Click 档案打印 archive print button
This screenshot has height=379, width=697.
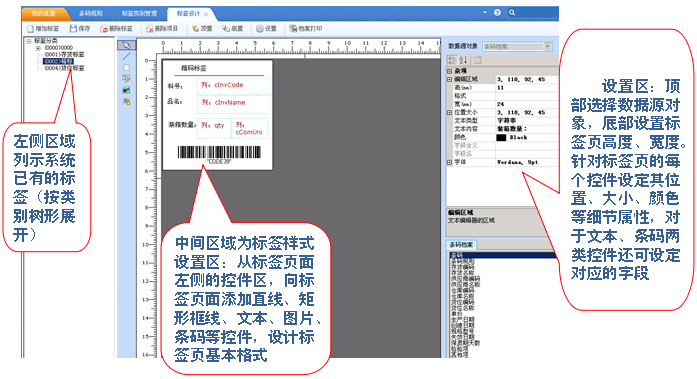[305, 29]
